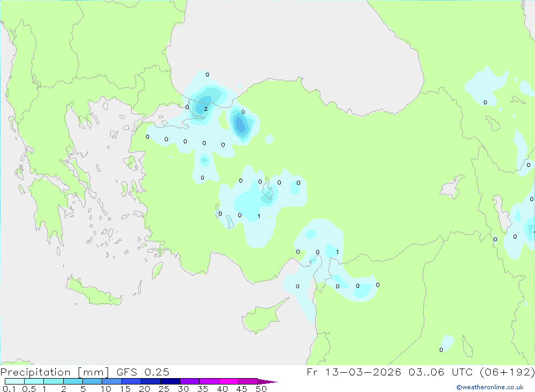Click the 0.5–1 mm legend color swatch
The image size is (535, 392).
(x=34, y=381)
